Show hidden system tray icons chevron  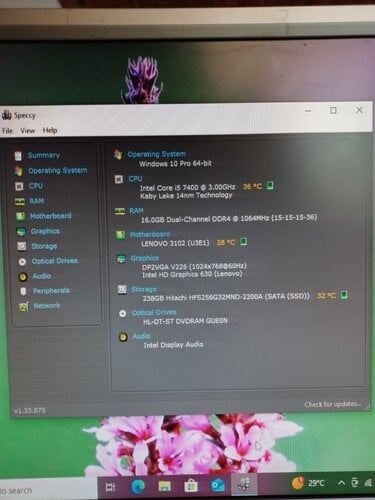(341, 483)
